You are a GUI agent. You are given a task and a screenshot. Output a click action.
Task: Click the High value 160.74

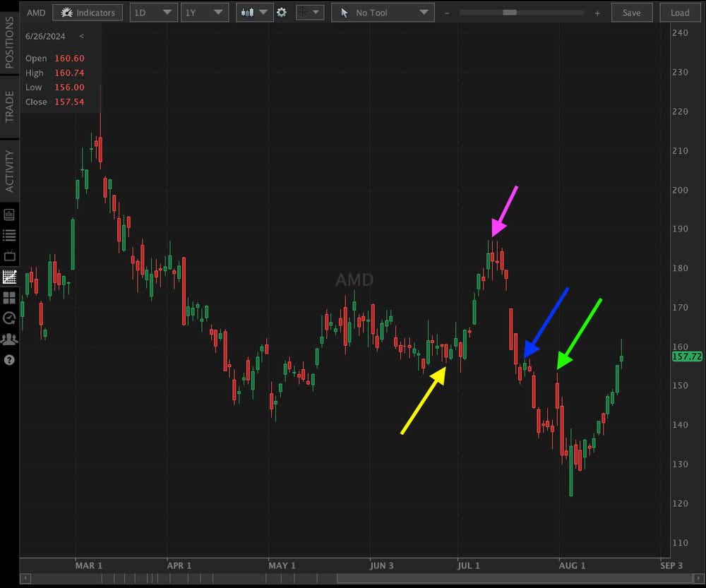(x=69, y=73)
